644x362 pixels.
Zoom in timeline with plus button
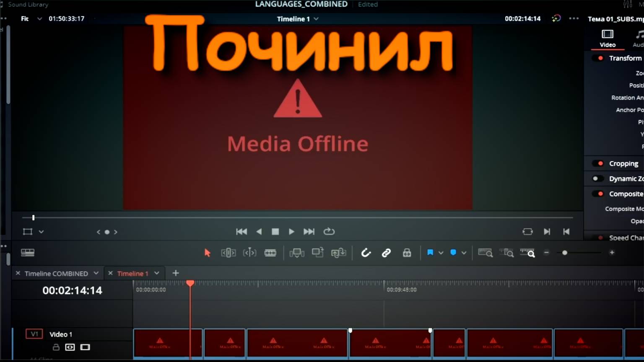(612, 253)
